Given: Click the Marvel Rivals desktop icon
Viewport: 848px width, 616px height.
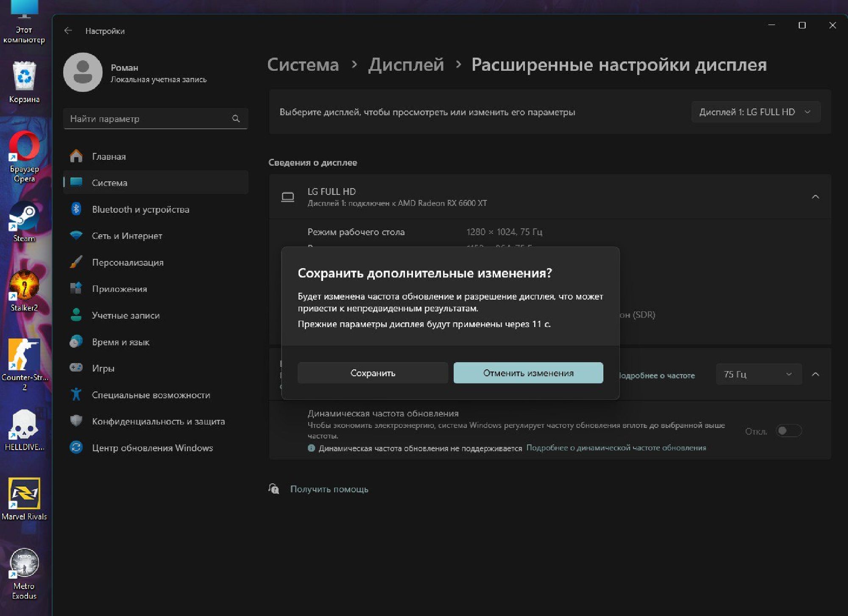Looking at the screenshot, I should click(24, 494).
